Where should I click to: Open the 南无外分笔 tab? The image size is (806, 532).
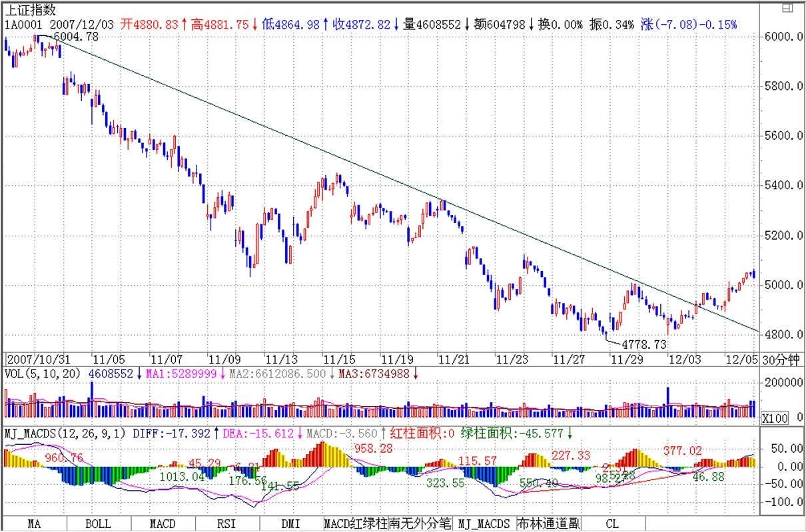[x=420, y=523]
